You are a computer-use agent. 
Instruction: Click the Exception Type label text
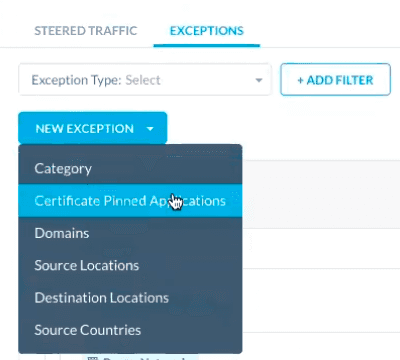tap(76, 80)
